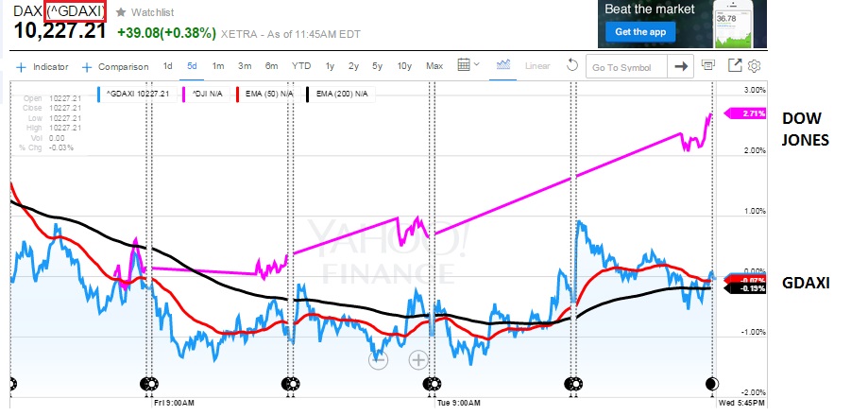Viewport: 868px width, 416px height.
Task: Reset the chart with the refresh icon
Action: pos(571,66)
